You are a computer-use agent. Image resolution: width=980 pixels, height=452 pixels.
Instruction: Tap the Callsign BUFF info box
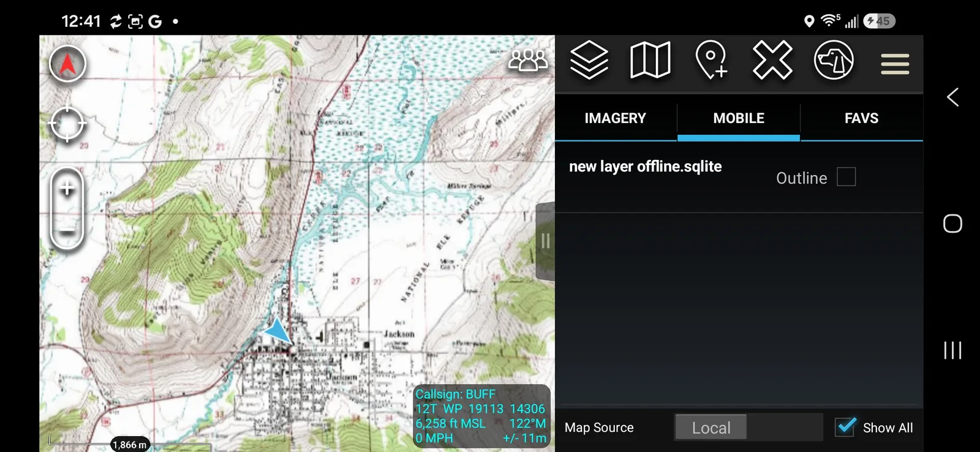[x=481, y=416]
